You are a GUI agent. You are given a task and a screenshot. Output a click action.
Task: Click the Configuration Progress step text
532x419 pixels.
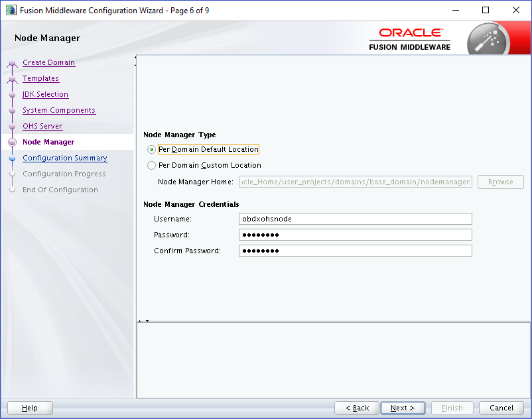64,174
